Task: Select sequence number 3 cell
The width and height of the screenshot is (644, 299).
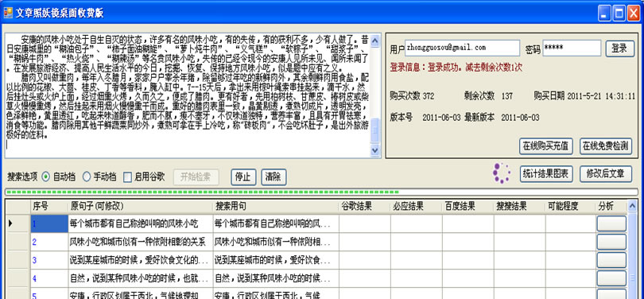Action: 49,260
